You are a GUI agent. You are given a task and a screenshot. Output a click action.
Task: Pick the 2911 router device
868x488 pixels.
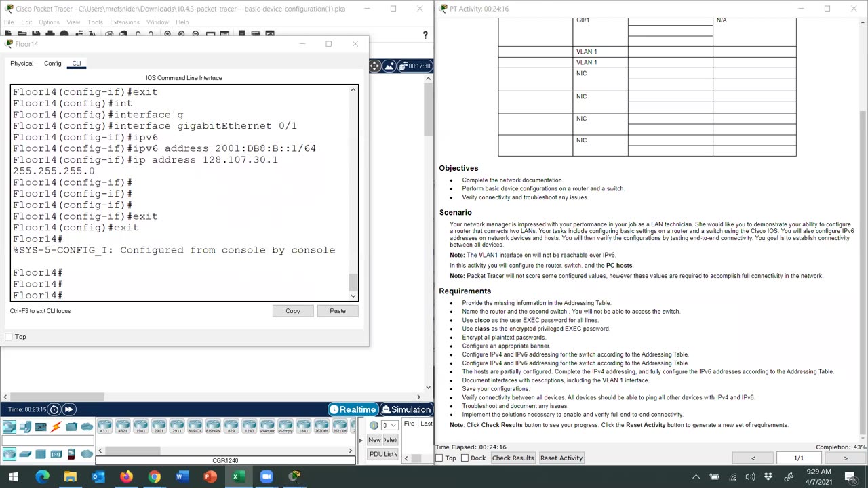pyautogui.click(x=177, y=426)
